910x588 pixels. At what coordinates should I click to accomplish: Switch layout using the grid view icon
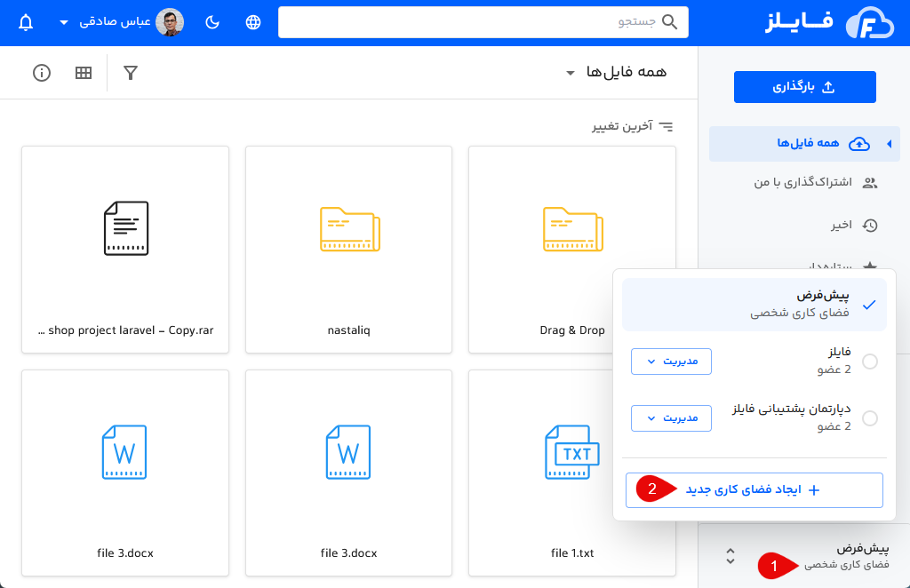pyautogui.click(x=83, y=73)
